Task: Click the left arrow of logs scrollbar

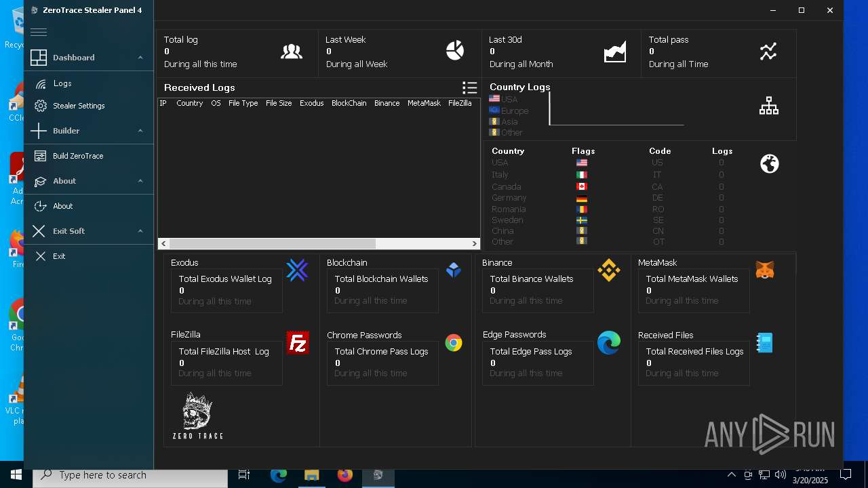Action: coord(163,243)
